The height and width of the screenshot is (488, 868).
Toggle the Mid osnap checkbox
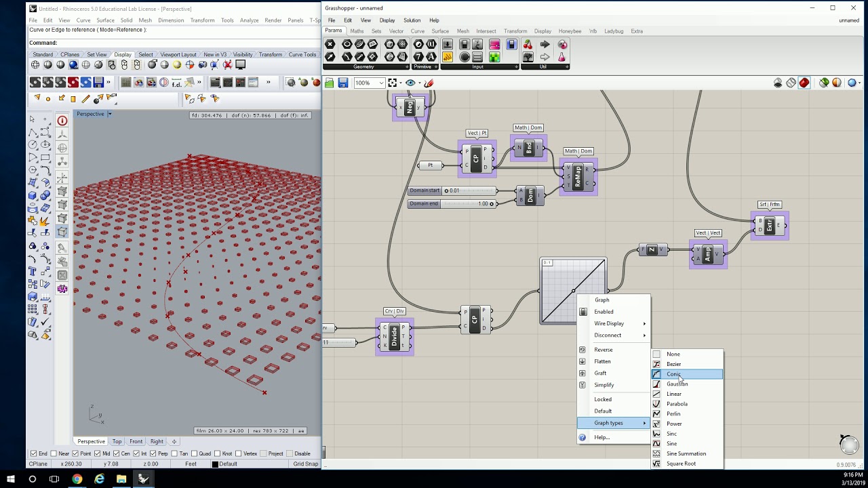click(x=98, y=453)
